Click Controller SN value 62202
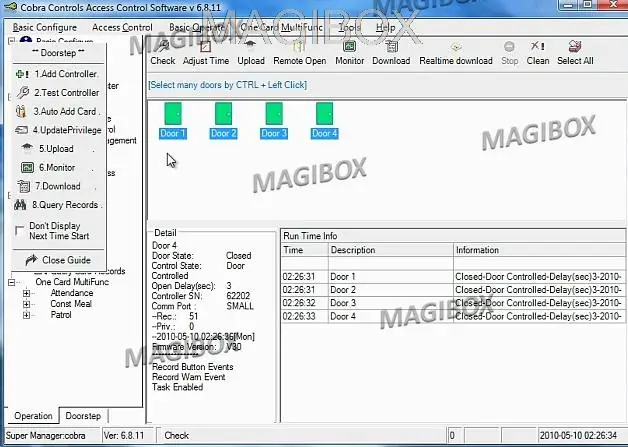 coord(238,296)
